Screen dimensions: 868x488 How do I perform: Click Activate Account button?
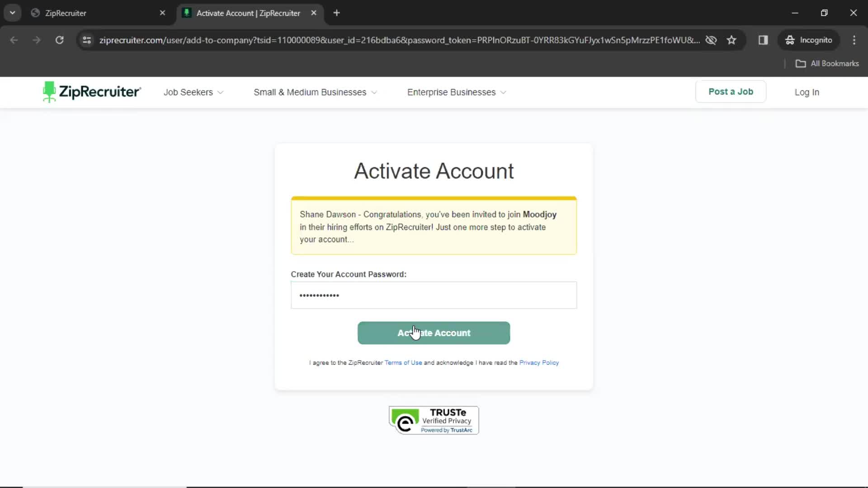[x=434, y=333]
